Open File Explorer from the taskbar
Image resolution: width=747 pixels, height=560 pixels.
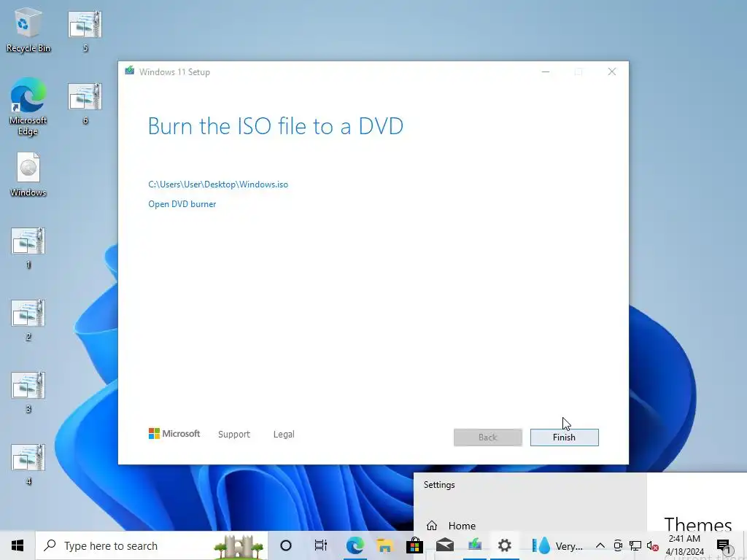click(385, 545)
